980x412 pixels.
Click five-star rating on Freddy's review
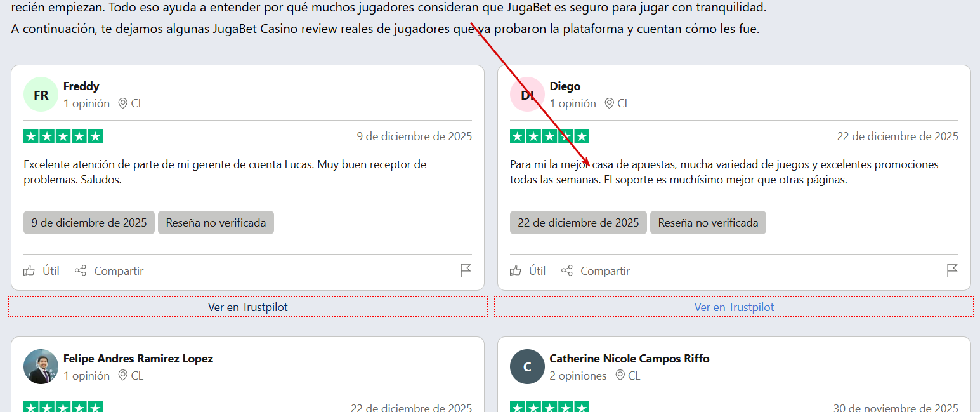(63, 136)
